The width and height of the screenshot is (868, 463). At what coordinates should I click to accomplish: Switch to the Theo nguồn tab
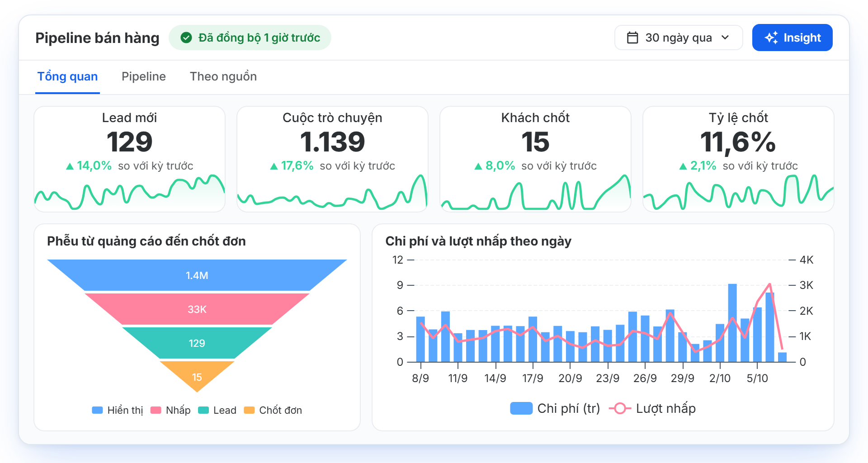click(223, 76)
